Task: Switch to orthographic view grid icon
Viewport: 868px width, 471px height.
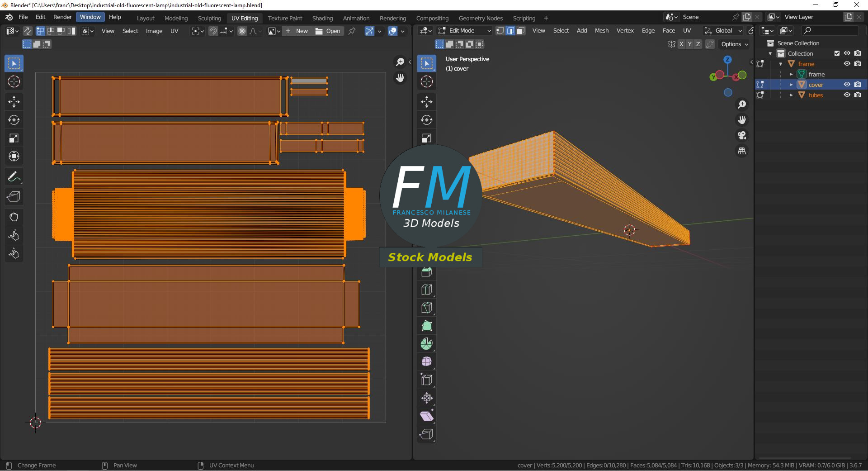Action: pos(742,151)
